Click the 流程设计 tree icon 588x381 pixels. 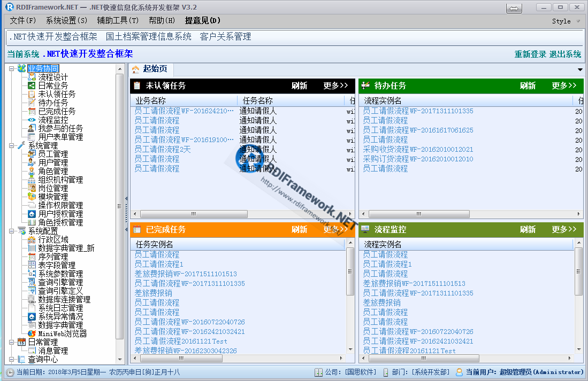pyautogui.click(x=32, y=77)
